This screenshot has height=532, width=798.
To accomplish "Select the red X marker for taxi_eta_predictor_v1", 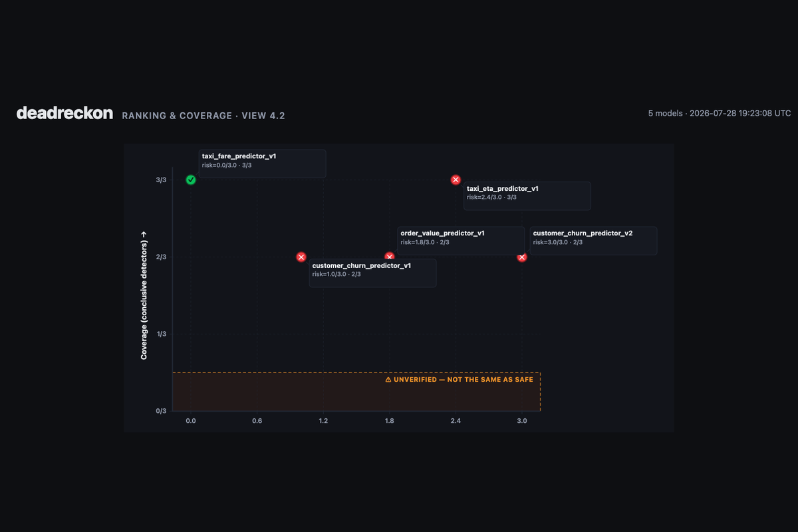I will pos(456,180).
